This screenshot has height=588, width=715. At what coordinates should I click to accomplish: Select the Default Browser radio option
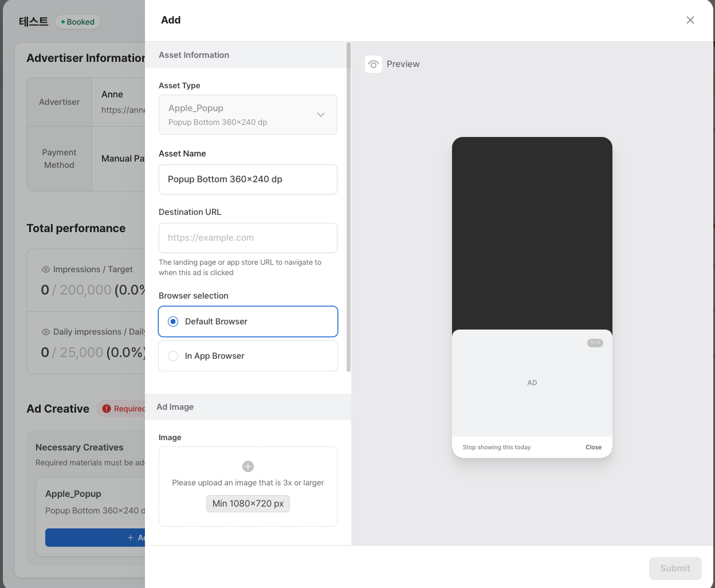tap(173, 322)
